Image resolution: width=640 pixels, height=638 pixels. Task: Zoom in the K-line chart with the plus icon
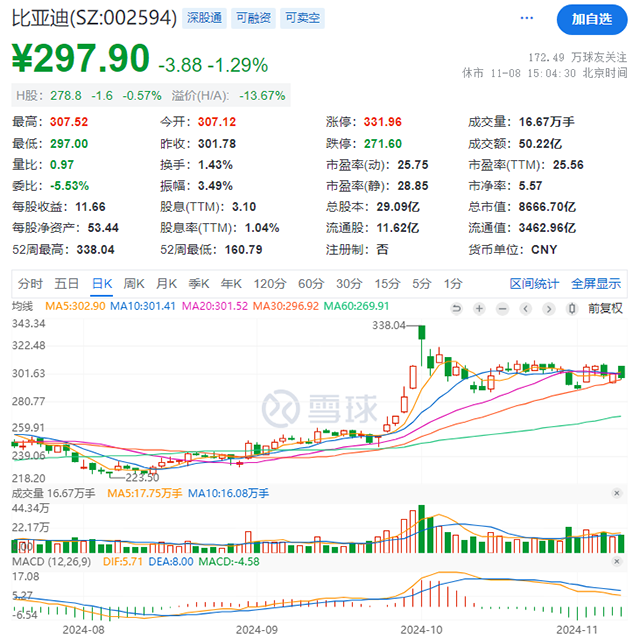click(480, 308)
